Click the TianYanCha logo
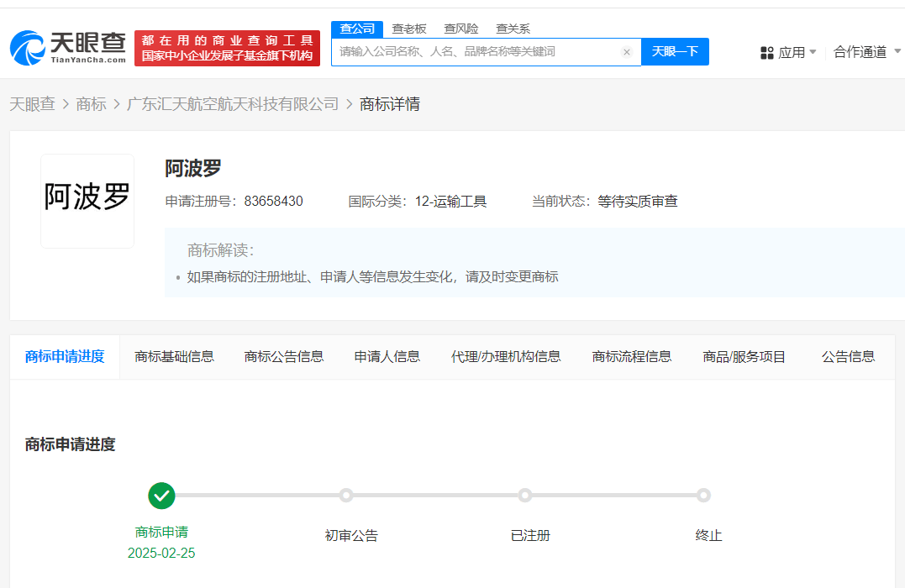The image size is (905, 588). click(67, 48)
